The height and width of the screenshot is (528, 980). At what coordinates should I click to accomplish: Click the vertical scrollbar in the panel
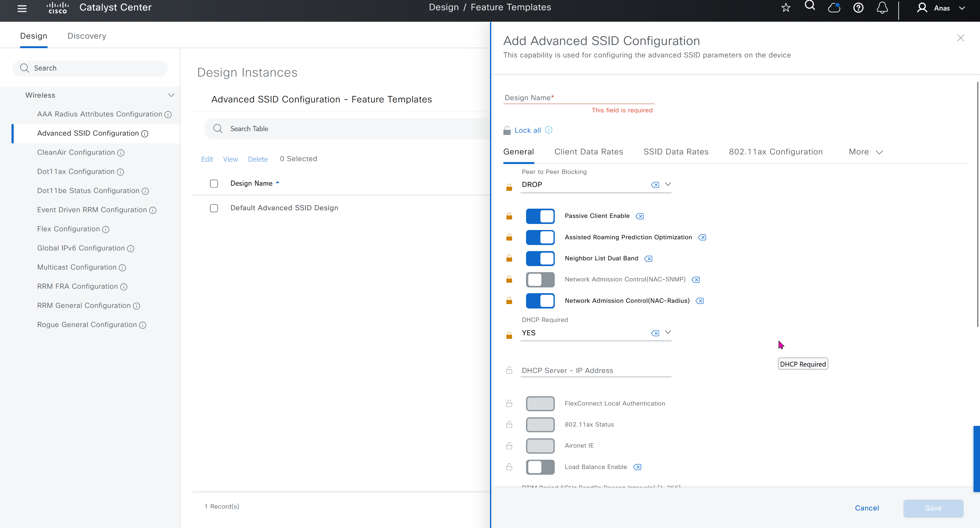coord(978,204)
